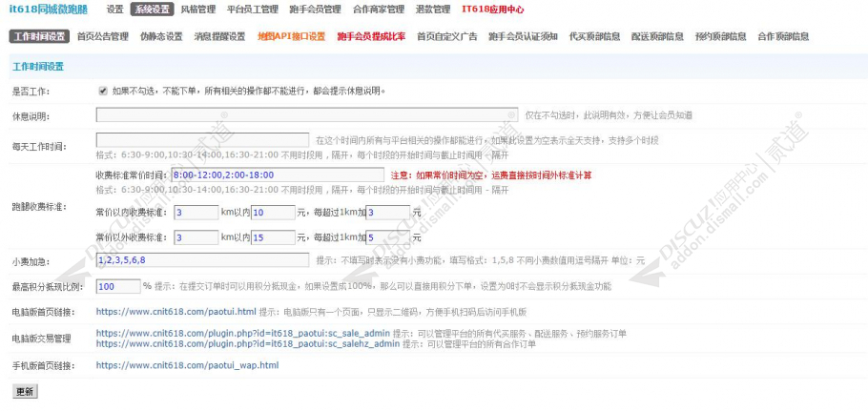
Task: Open 地图API接口设置 tab
Action: click(x=291, y=36)
